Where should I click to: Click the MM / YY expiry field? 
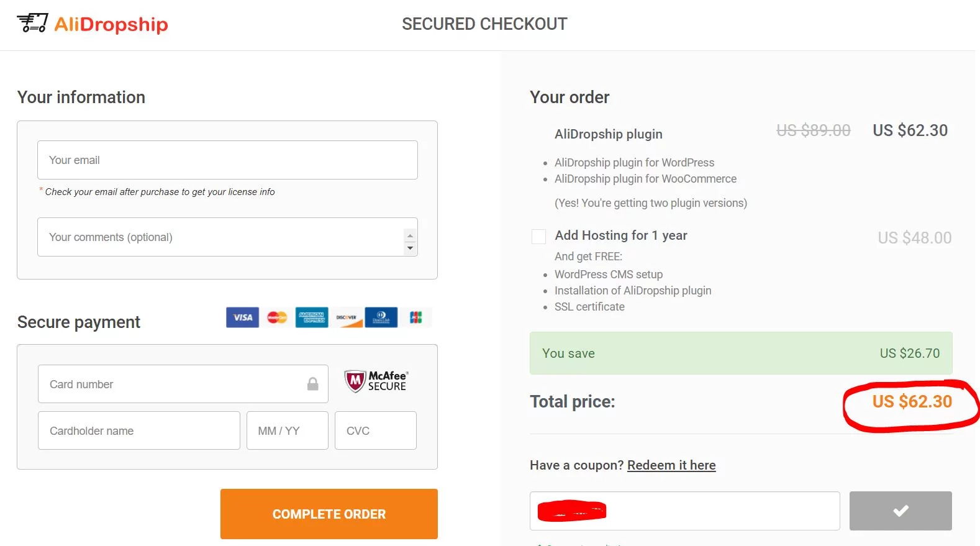(287, 430)
